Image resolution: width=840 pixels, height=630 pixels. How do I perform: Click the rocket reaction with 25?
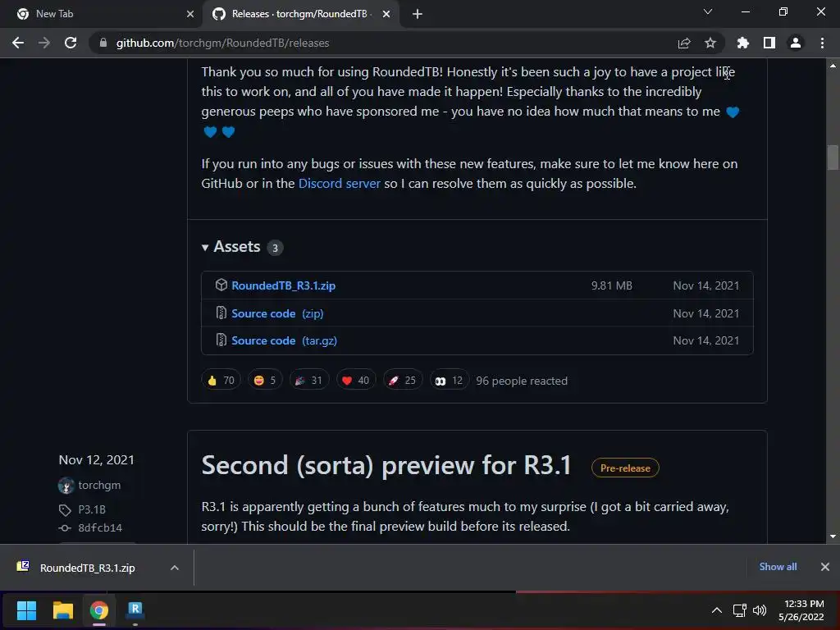(402, 381)
